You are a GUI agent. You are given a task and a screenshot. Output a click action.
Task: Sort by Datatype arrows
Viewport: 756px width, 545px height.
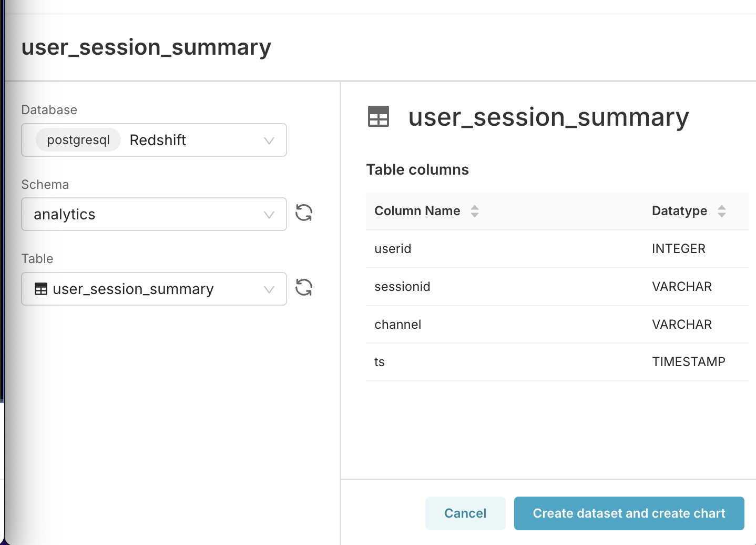[722, 211]
